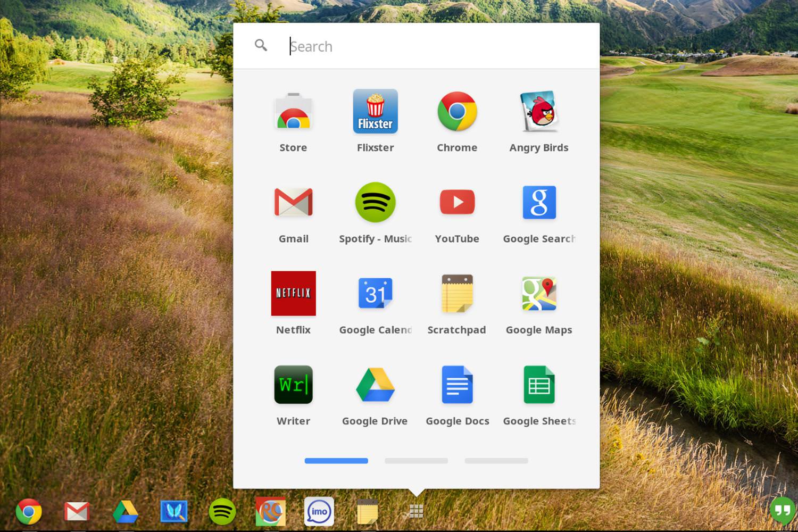The width and height of the screenshot is (798, 532).
Task: Open the YouTube app
Action: [x=457, y=202]
